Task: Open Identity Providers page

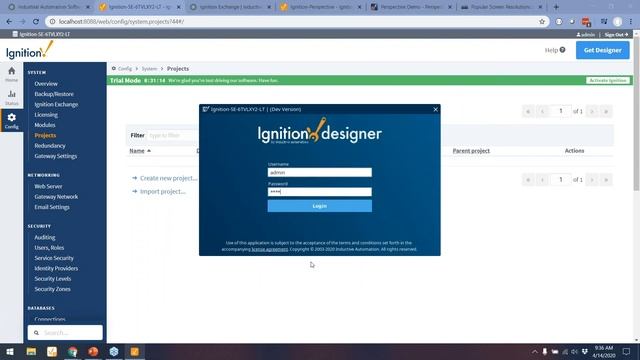Action: [56, 268]
